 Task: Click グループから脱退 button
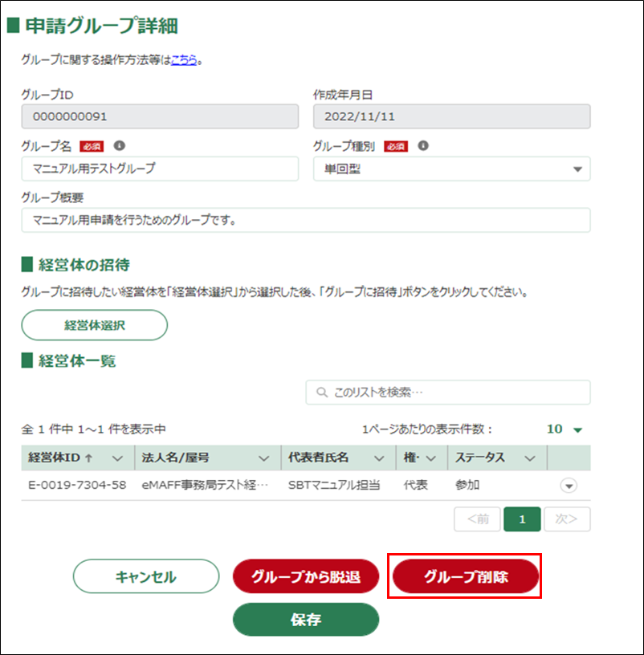point(305,576)
